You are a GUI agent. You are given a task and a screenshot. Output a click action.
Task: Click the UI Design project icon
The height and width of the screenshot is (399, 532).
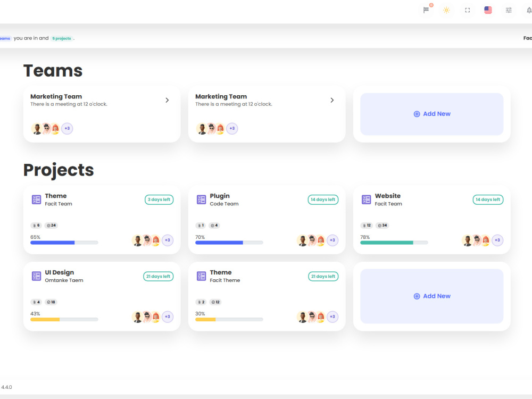36,276
